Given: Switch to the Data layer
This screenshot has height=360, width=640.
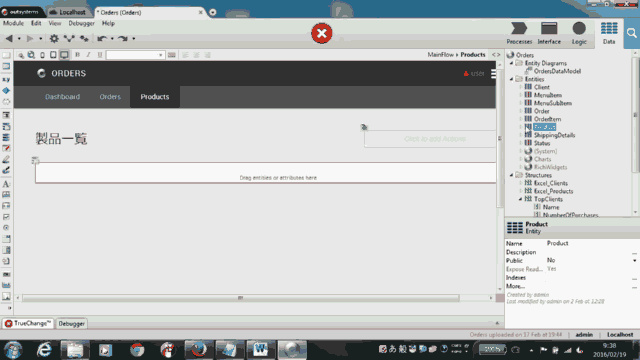Looking at the screenshot, I should pos(609,33).
